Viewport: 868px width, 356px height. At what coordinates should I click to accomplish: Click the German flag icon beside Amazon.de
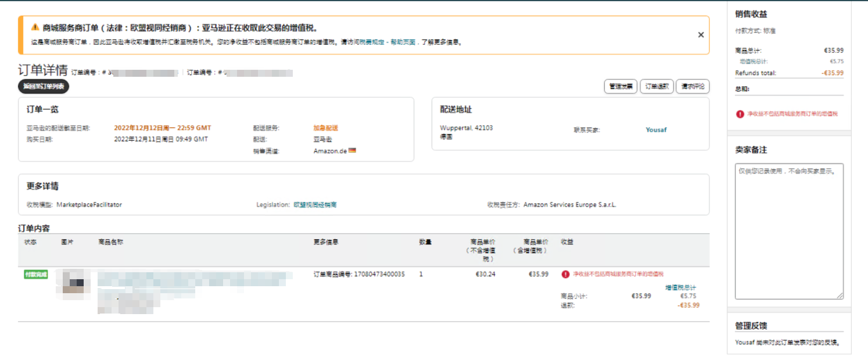pyautogui.click(x=351, y=151)
